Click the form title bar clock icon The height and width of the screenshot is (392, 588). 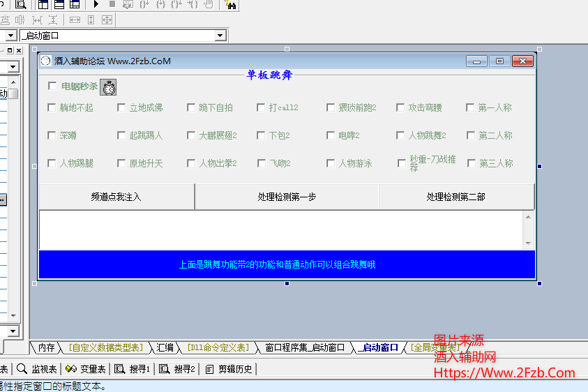pos(46,61)
